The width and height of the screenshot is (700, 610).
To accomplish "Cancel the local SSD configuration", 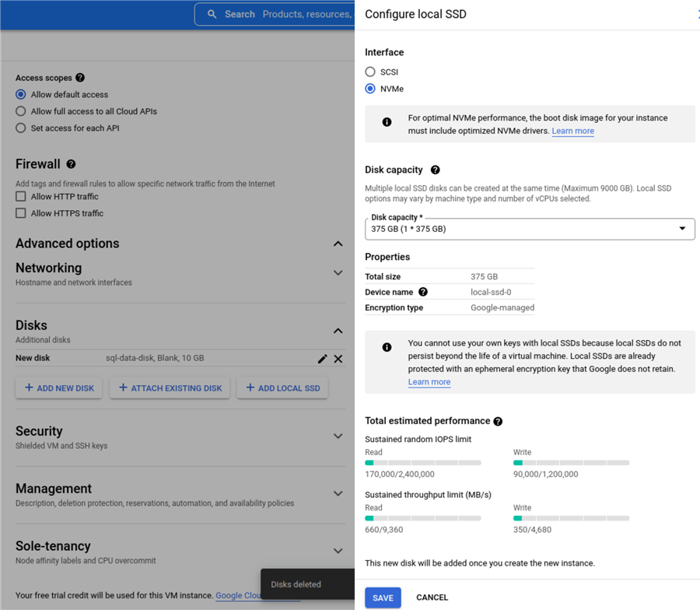I will point(432,598).
